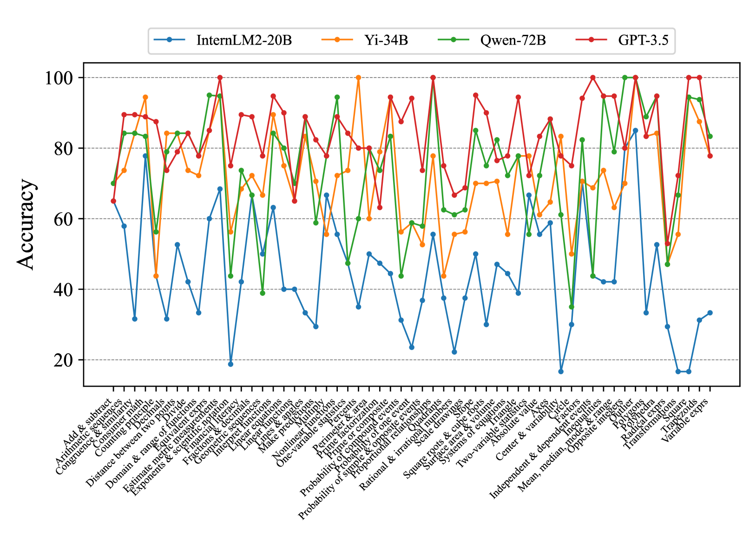Click the blue InternLM2-20B legend line marker
Screen dimensions: 756x540
[x=170, y=40]
